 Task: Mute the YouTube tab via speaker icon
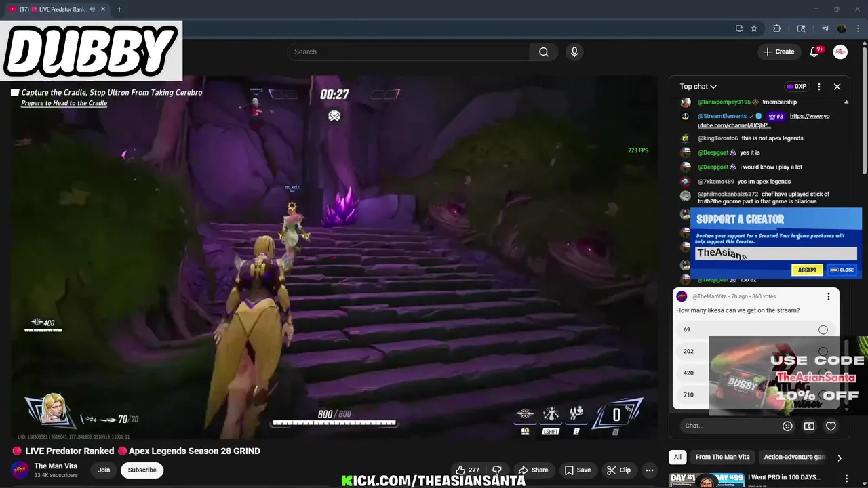tap(92, 9)
